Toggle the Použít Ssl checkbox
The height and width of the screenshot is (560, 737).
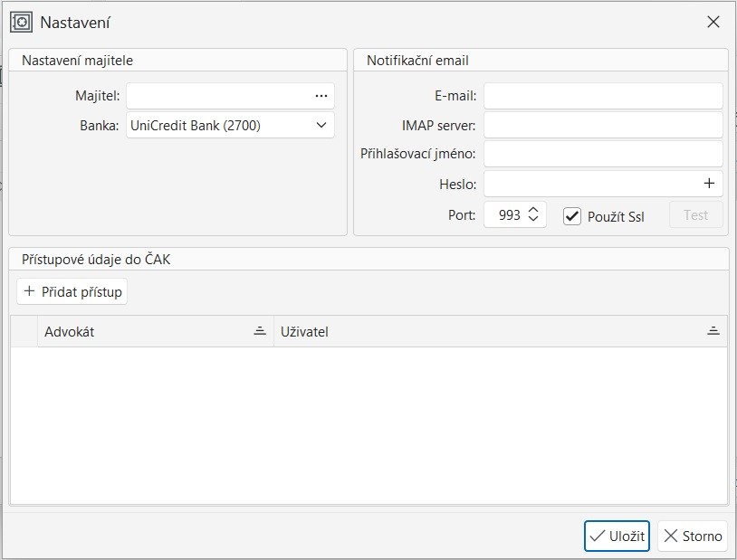[x=572, y=216]
